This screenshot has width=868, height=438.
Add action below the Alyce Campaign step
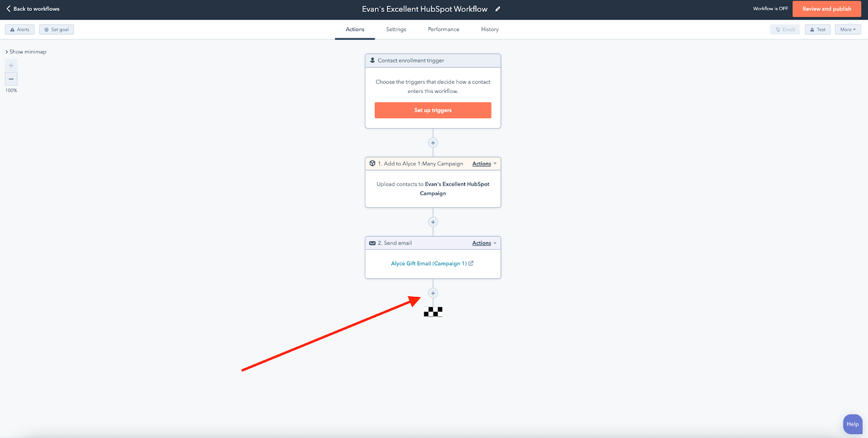(x=433, y=222)
